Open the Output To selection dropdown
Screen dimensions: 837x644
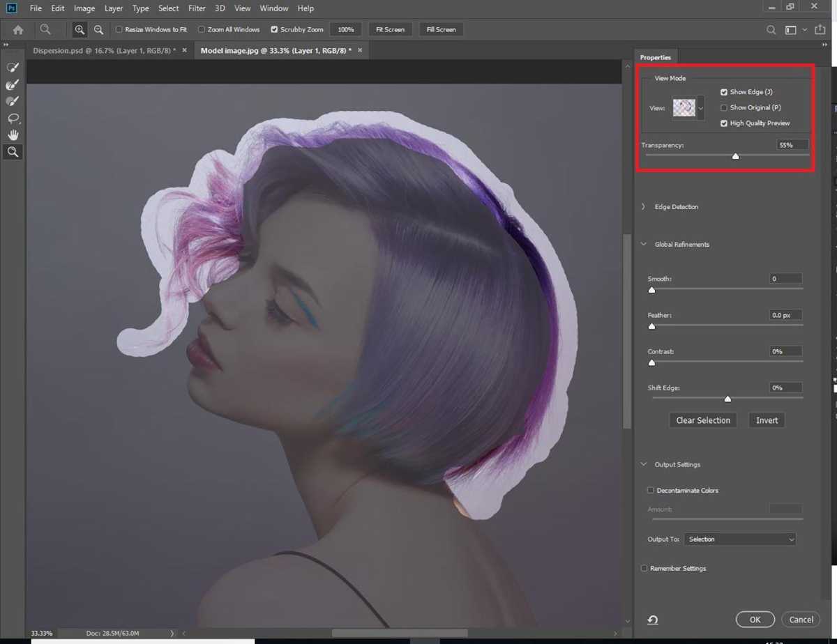click(x=739, y=539)
